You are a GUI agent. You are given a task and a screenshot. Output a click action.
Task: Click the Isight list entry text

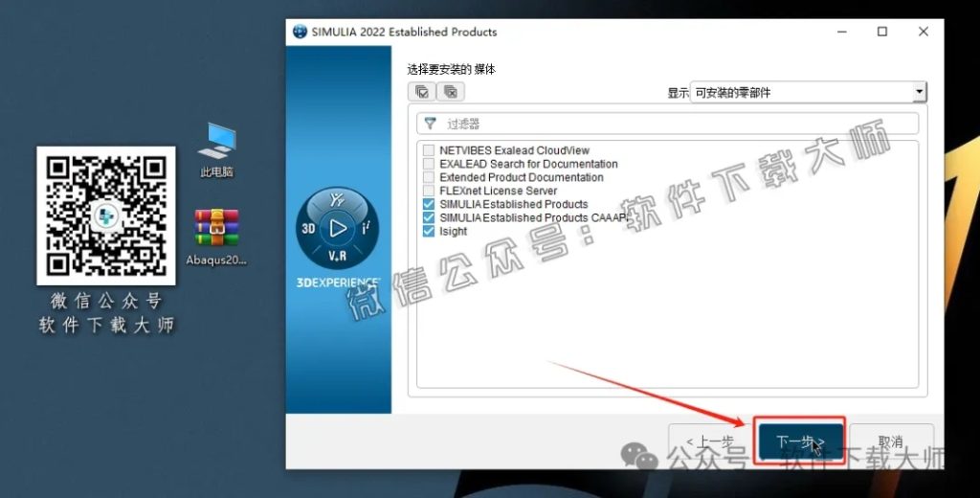click(x=453, y=231)
